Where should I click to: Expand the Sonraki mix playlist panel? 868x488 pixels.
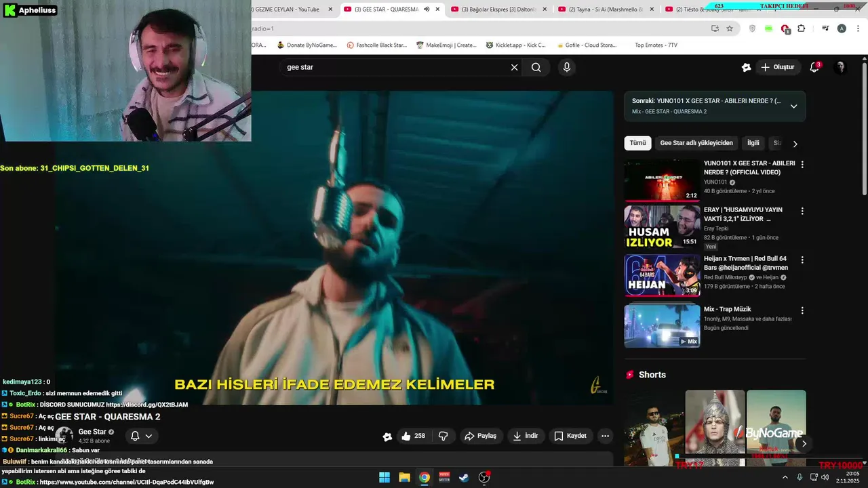(793, 106)
